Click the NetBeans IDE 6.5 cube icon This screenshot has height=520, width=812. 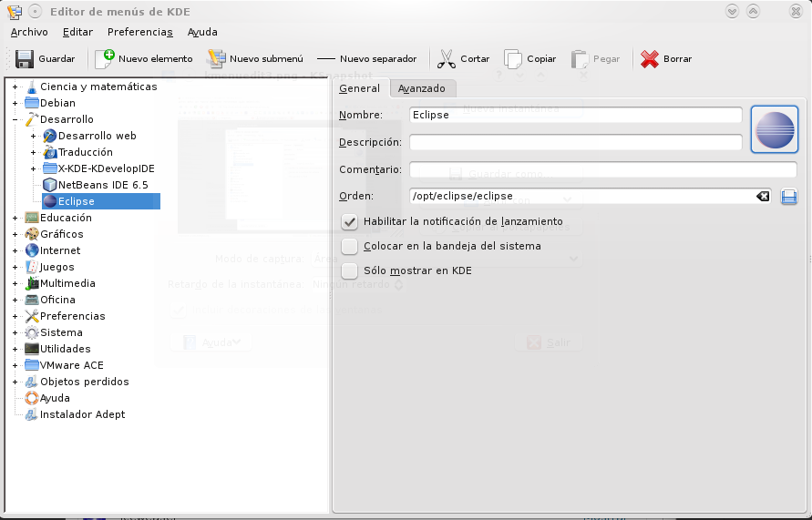[50, 185]
